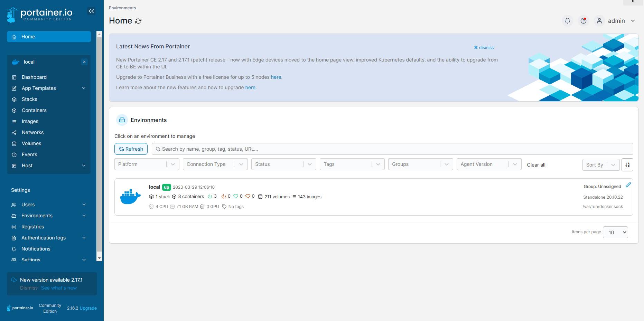
Task: Expand the admin user menu
Action: [634, 21]
